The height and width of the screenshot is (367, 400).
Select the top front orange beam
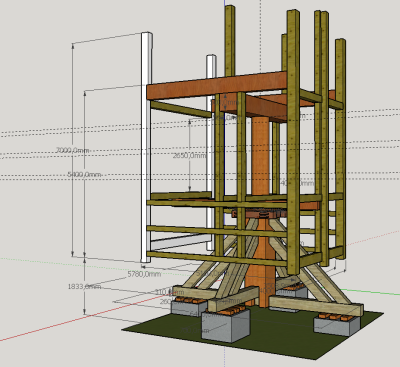click(217, 85)
